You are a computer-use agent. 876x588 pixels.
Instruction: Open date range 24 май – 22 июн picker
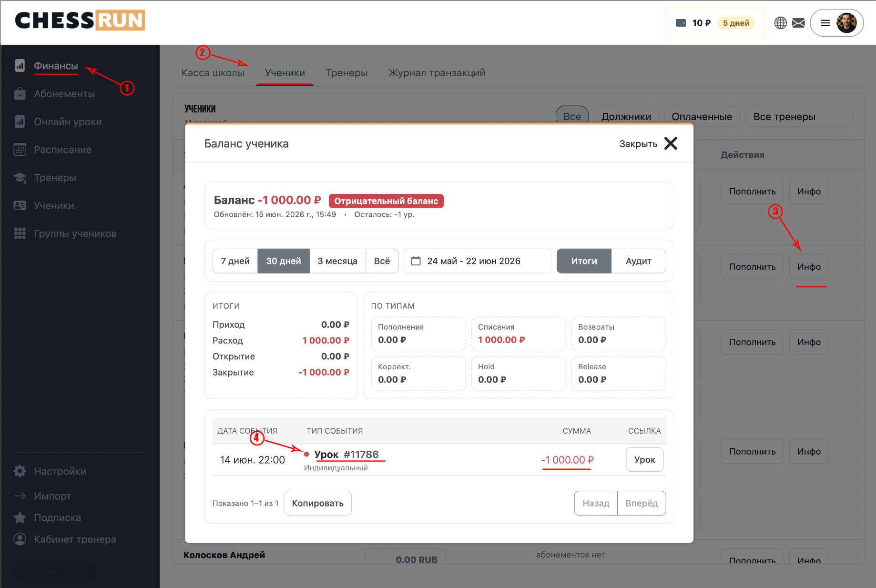click(x=477, y=261)
